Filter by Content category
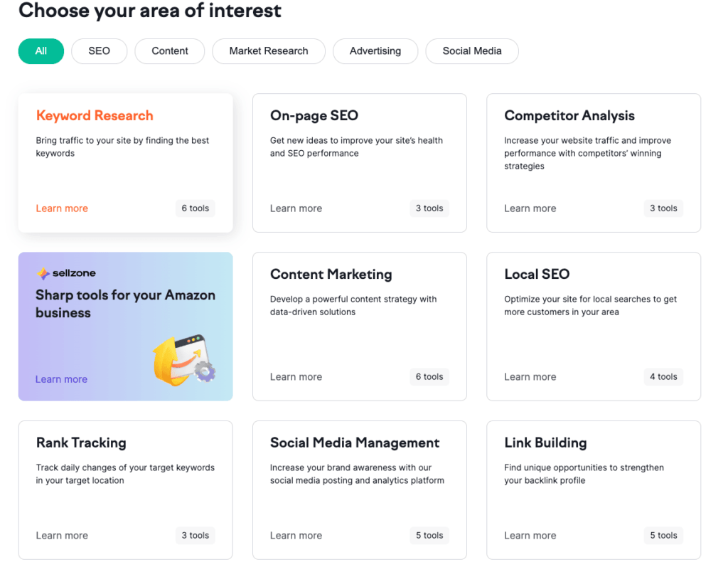Viewport: 728px width, 567px height. 170,51
